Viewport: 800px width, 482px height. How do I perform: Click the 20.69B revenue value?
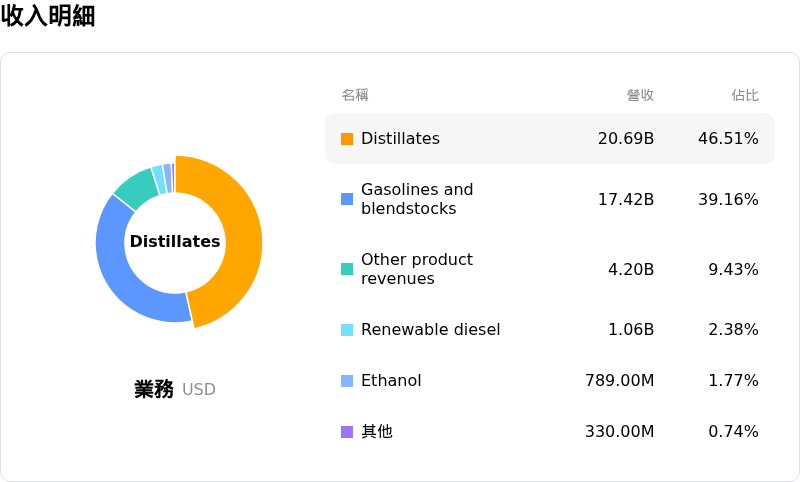[626, 139]
